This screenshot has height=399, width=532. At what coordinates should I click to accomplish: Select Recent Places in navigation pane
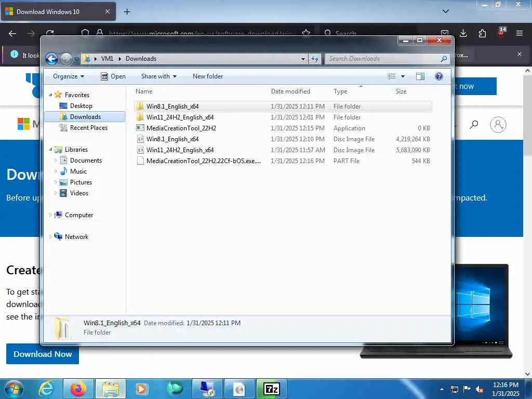88,128
